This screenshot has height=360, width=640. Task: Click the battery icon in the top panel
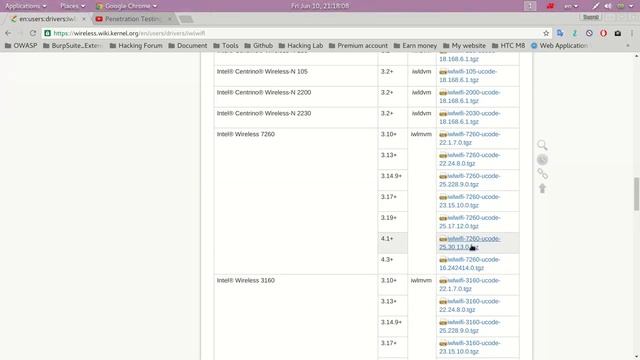click(620, 6)
